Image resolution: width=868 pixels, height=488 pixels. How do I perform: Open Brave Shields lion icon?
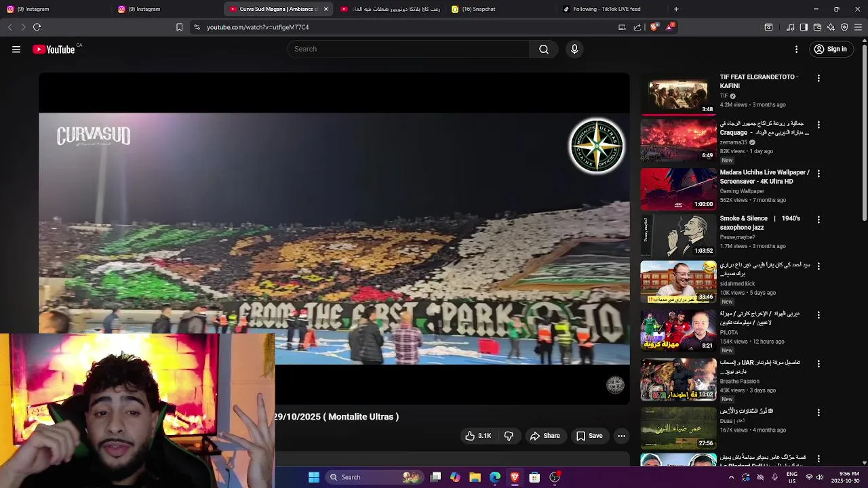(x=654, y=27)
